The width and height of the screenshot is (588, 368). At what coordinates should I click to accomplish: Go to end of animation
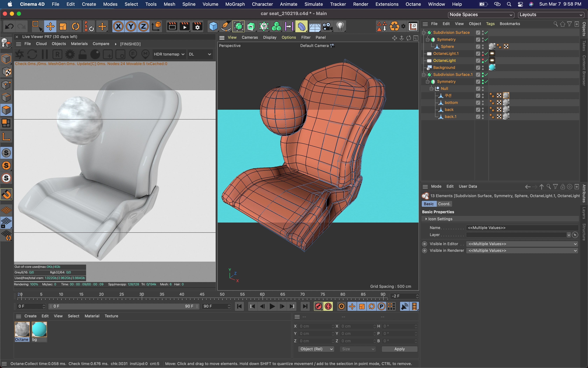(x=305, y=306)
